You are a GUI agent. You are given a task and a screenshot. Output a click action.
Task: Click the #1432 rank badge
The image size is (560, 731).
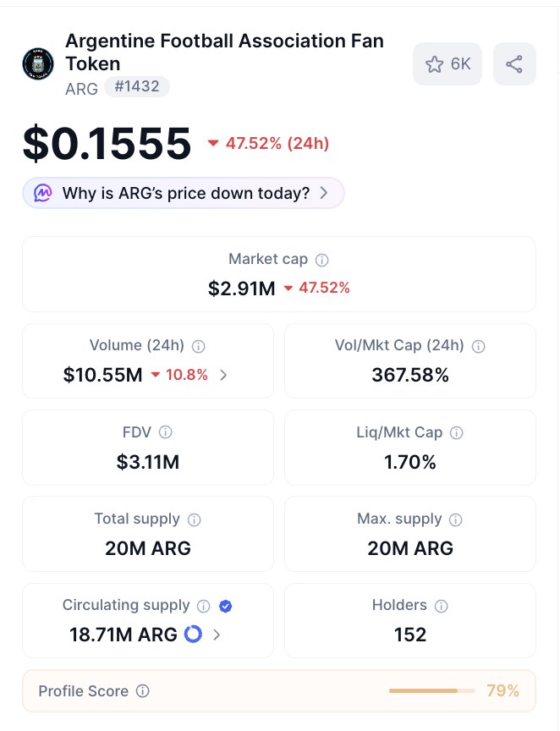pyautogui.click(x=137, y=86)
